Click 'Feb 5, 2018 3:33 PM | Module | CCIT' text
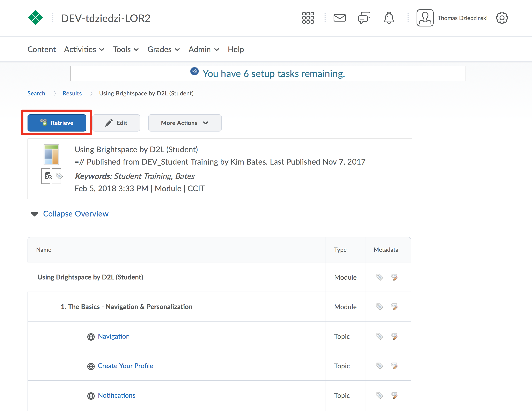 [x=140, y=188]
